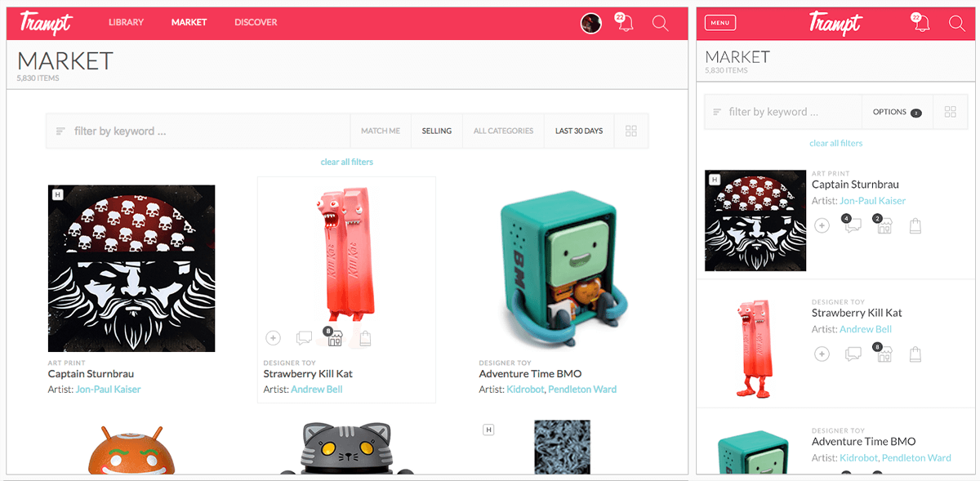Open artist Jon-Paul Kaiser in desktop grid
The width and height of the screenshot is (980, 481).
coord(108,390)
